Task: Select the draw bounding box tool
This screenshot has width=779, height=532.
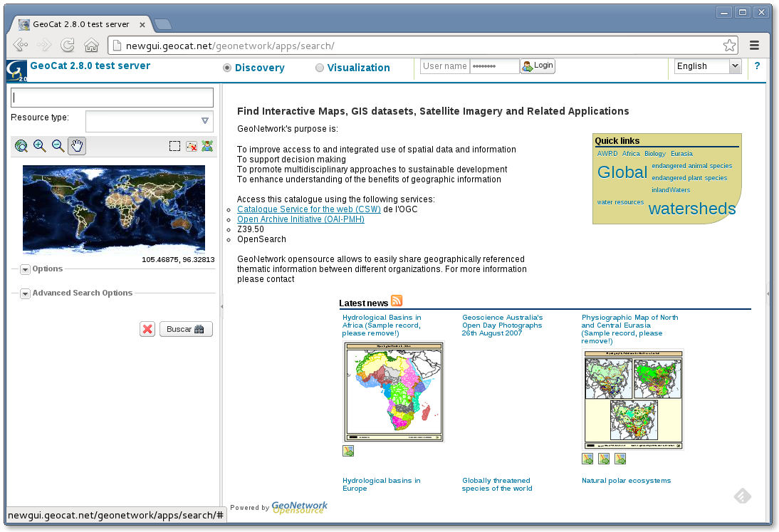Action: (x=174, y=146)
